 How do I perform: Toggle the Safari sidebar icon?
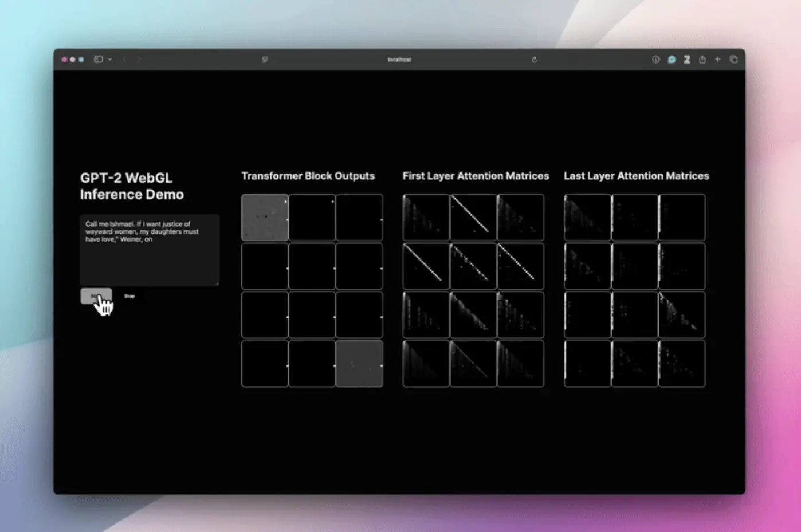(99, 59)
